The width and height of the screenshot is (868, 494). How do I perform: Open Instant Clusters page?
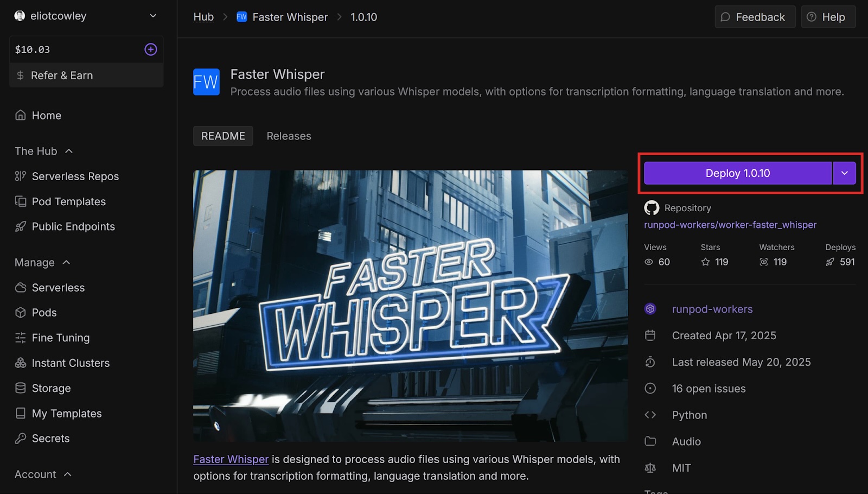click(x=71, y=363)
